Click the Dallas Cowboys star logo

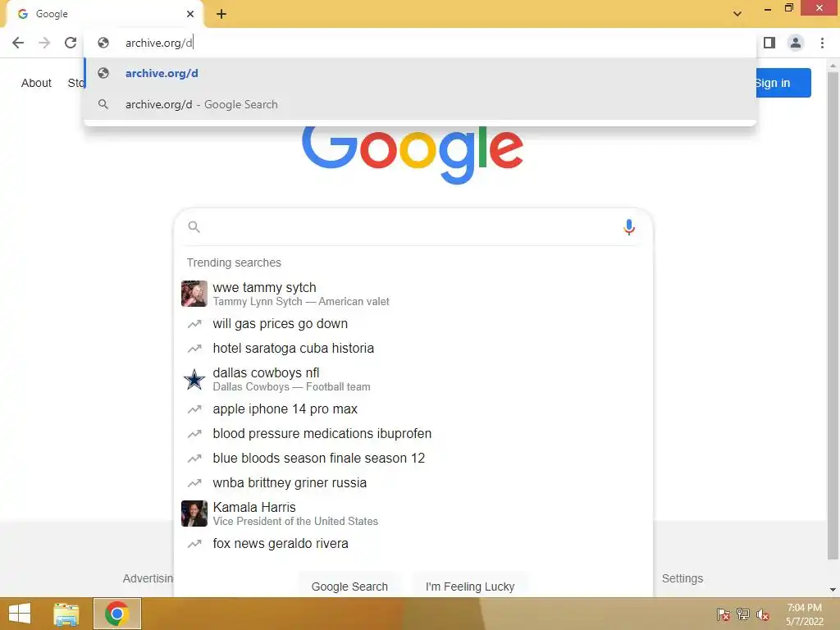(x=194, y=379)
